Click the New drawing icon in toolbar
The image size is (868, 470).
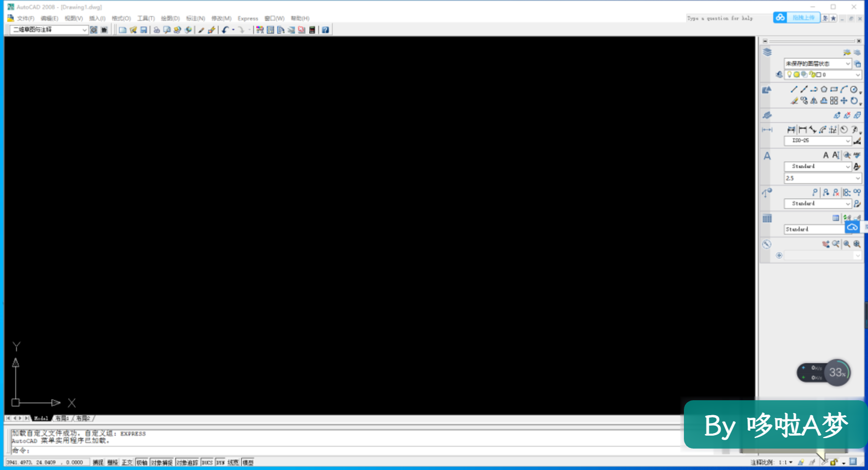(122, 30)
